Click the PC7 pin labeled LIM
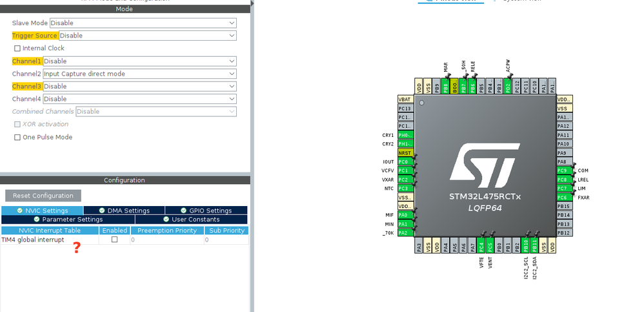 point(565,188)
